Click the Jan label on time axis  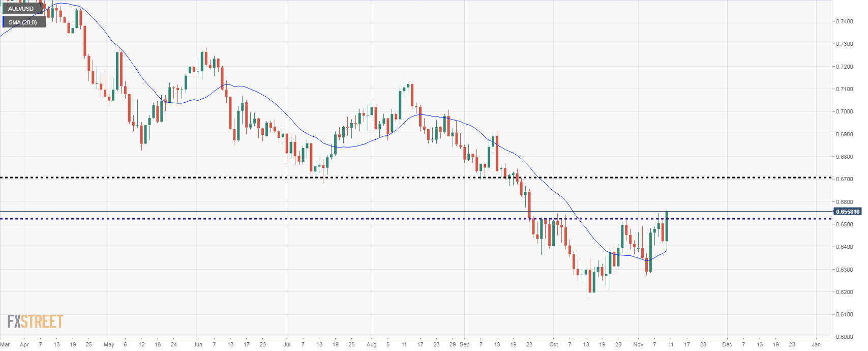coord(816,344)
